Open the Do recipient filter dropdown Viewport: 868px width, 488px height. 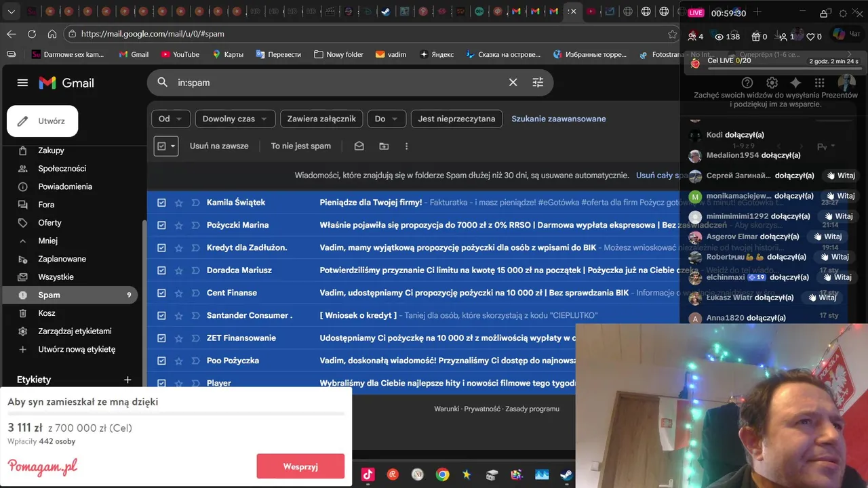coord(387,119)
